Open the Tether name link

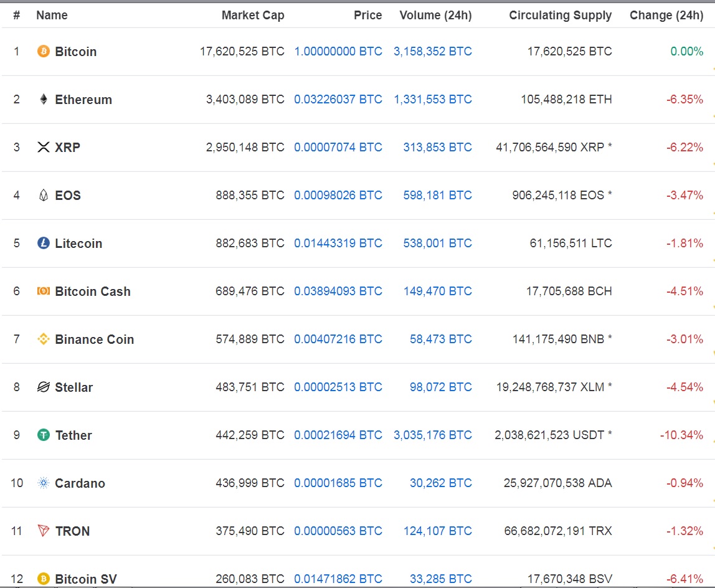point(73,435)
